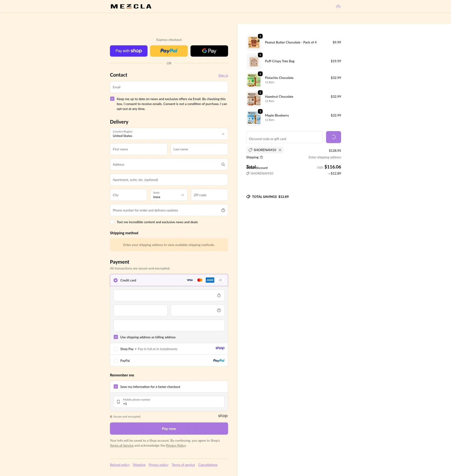Open the Country/Region dropdown
The image size is (451, 476).
point(169,134)
